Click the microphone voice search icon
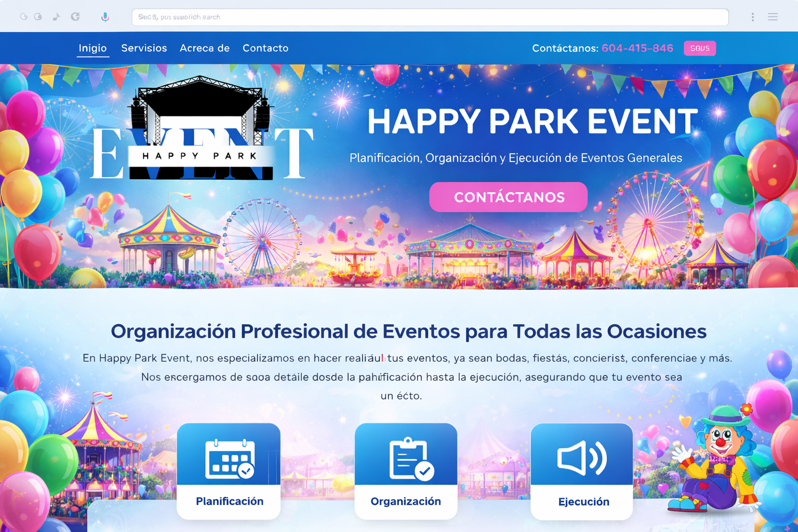This screenshot has width=798, height=532. coord(105,17)
